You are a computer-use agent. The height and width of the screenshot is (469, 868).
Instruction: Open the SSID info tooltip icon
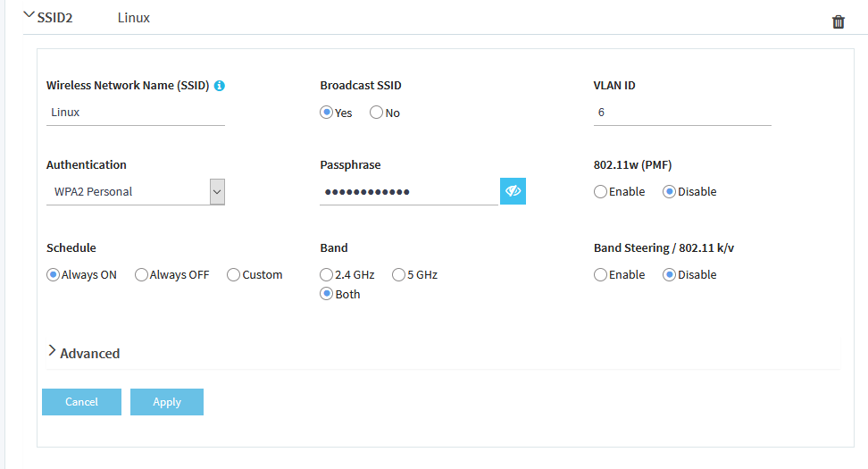click(219, 86)
